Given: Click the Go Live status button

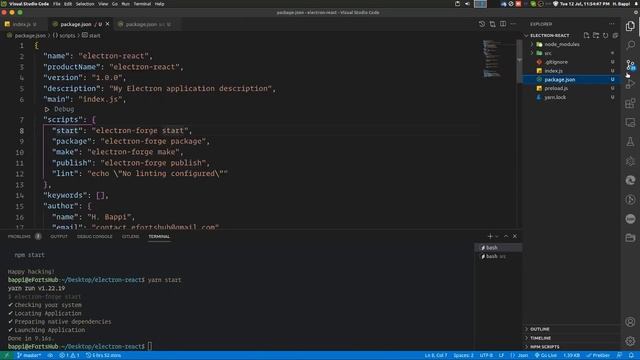Looking at the screenshot, I should coord(546,356).
